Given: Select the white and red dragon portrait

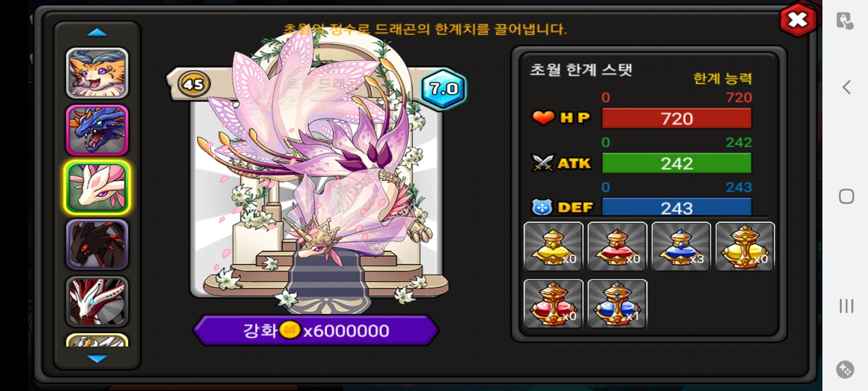Looking at the screenshot, I should (x=97, y=301).
